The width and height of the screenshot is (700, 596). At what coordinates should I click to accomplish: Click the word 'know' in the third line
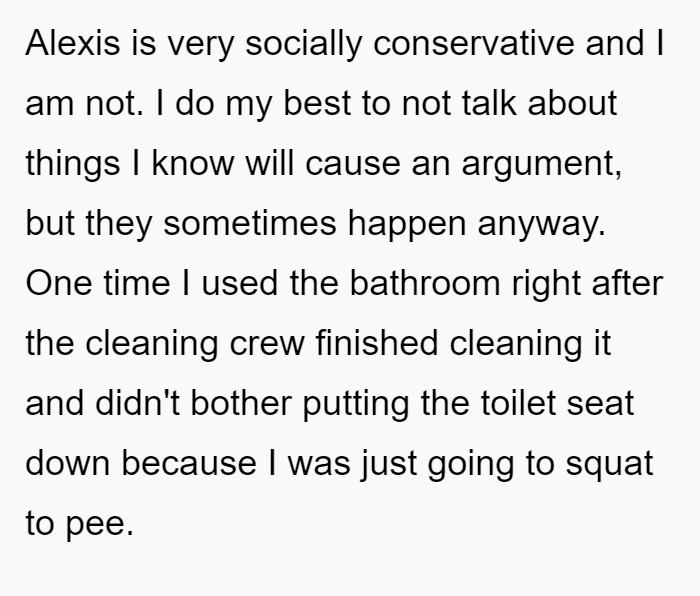pyautogui.click(x=193, y=163)
